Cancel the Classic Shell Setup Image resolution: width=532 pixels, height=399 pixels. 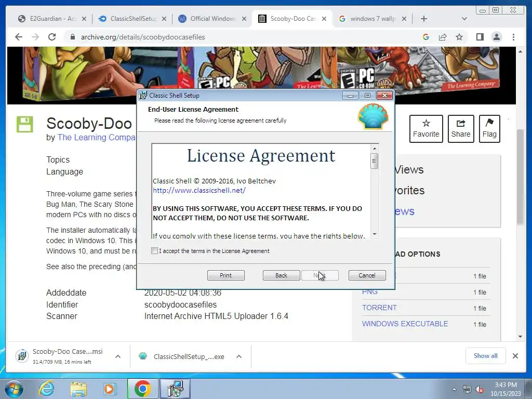[x=367, y=275]
